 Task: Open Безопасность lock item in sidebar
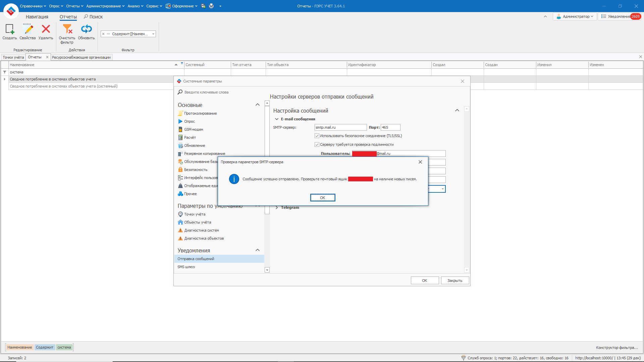[x=196, y=170]
